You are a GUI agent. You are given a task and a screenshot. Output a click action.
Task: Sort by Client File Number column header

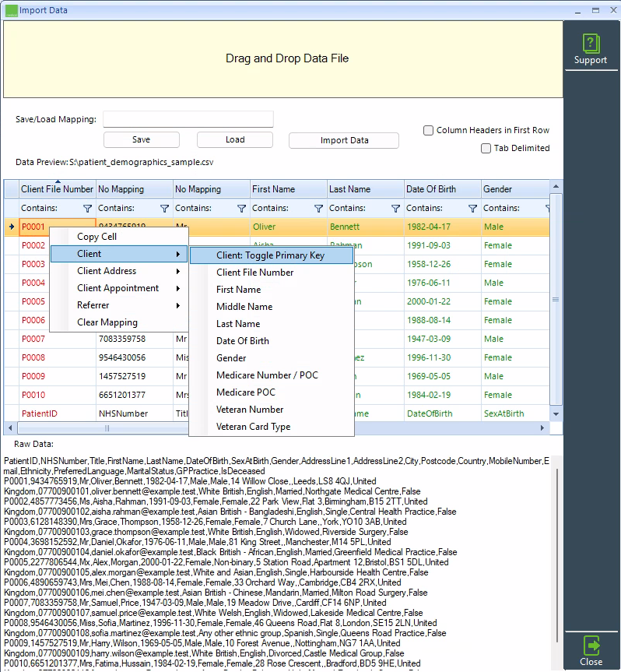tap(57, 189)
